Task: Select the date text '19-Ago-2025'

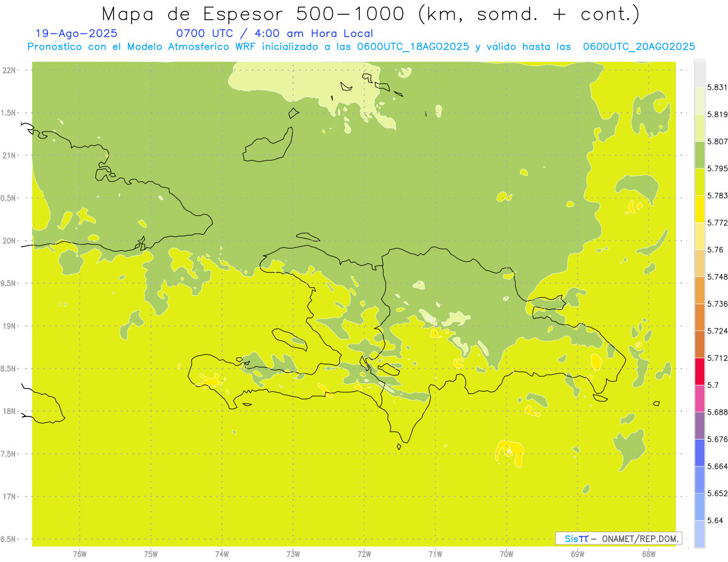Action: [x=76, y=34]
